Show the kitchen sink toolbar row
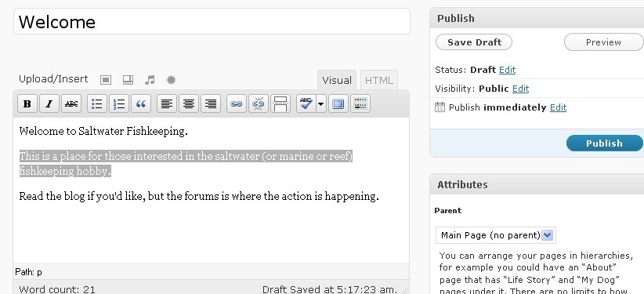The height and width of the screenshot is (294, 644). [360, 103]
